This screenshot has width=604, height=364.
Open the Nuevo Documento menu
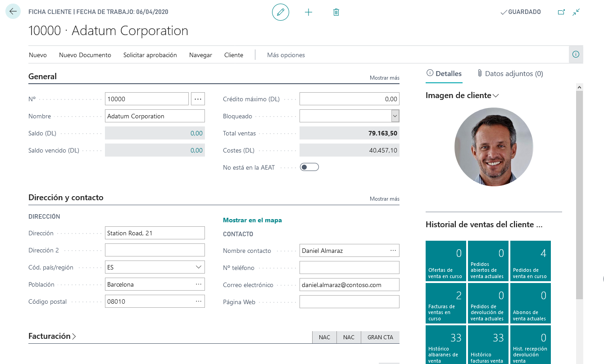click(x=85, y=55)
